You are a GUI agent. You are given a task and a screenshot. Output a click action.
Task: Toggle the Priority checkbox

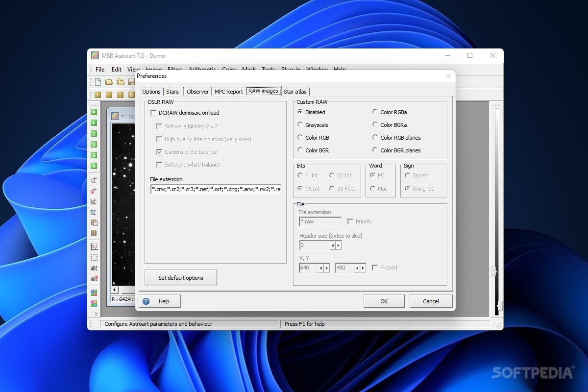point(350,221)
